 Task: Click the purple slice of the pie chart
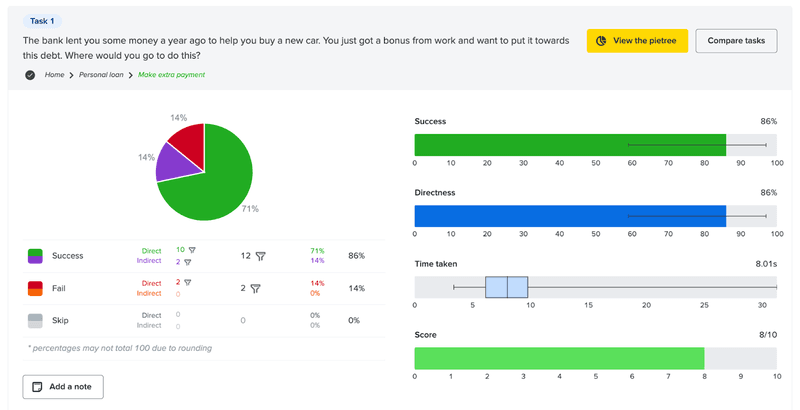click(x=171, y=164)
